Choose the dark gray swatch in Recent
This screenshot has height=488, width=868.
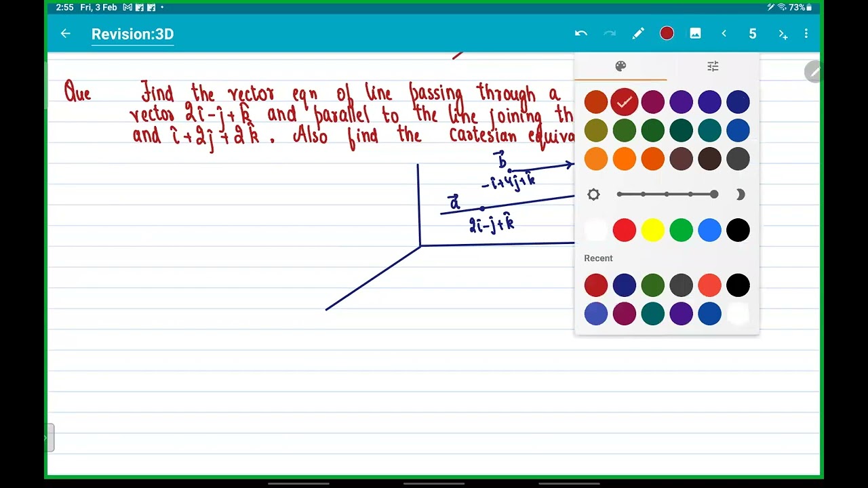tap(681, 285)
